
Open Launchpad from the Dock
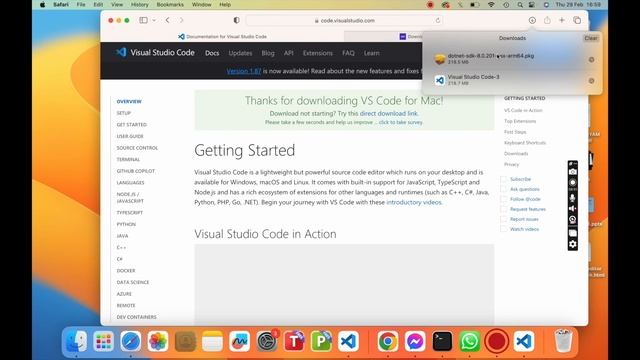pos(103,341)
